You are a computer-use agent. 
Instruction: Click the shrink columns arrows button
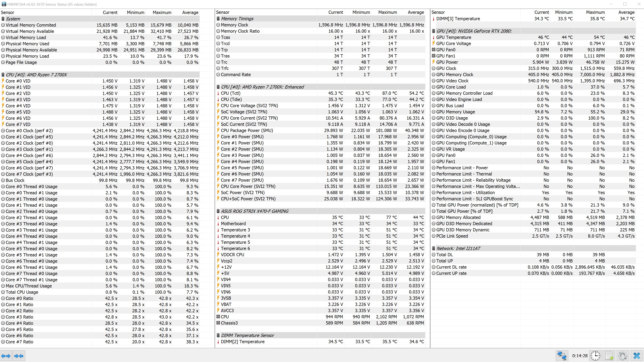(19, 356)
